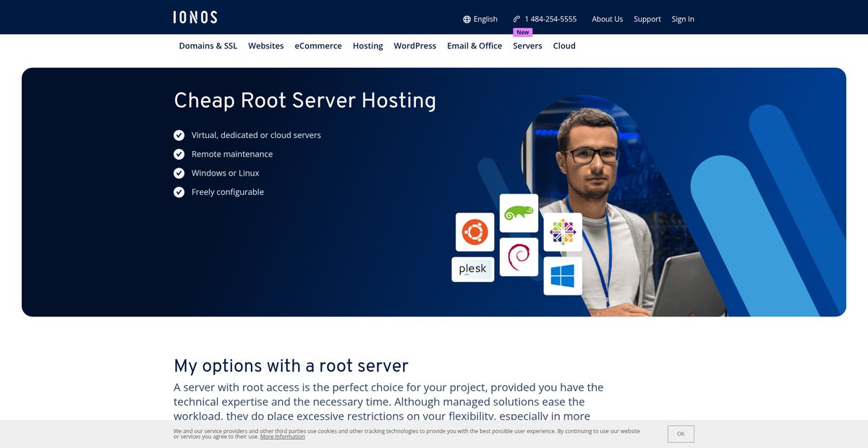This screenshot has width=868, height=448.
Task: Accept cookies with the OK button
Action: (681, 434)
